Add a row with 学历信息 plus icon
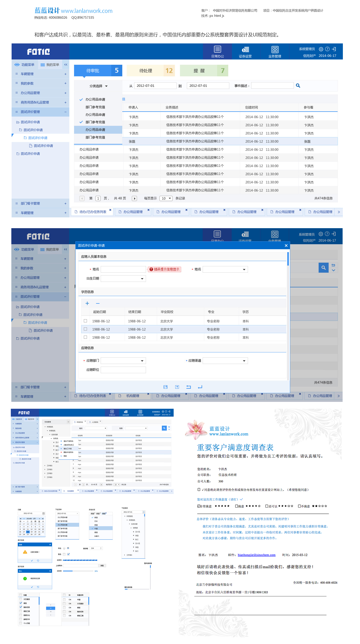 [x=87, y=303]
